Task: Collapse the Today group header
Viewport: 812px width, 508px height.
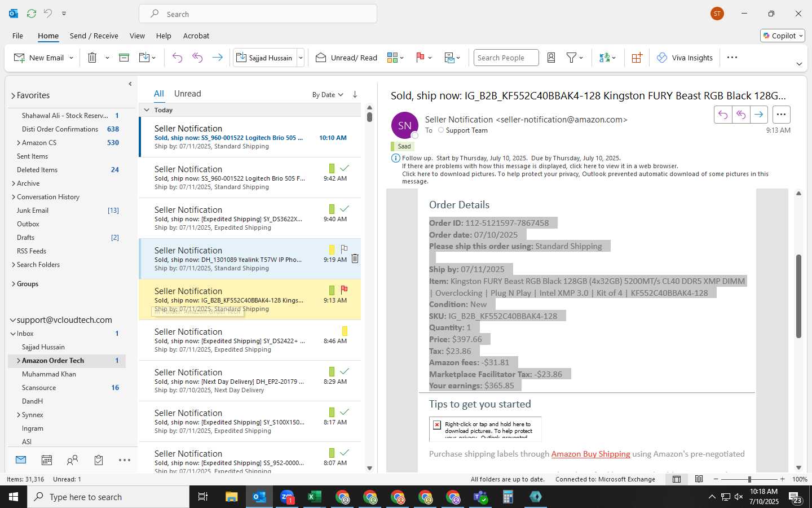Action: [x=147, y=110]
